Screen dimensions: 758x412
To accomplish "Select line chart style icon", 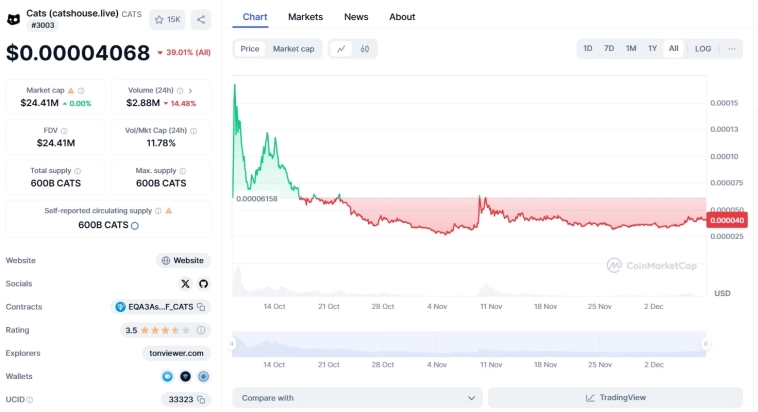I will (x=341, y=49).
